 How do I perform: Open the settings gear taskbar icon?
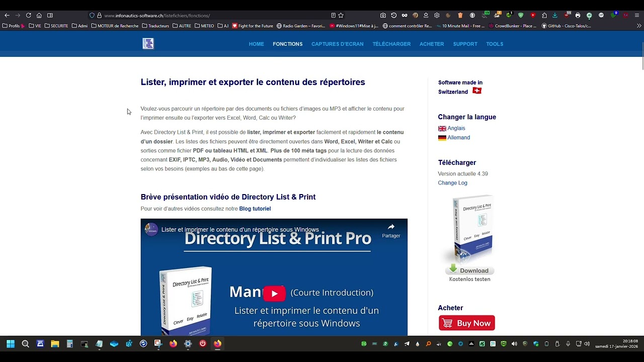point(188,344)
